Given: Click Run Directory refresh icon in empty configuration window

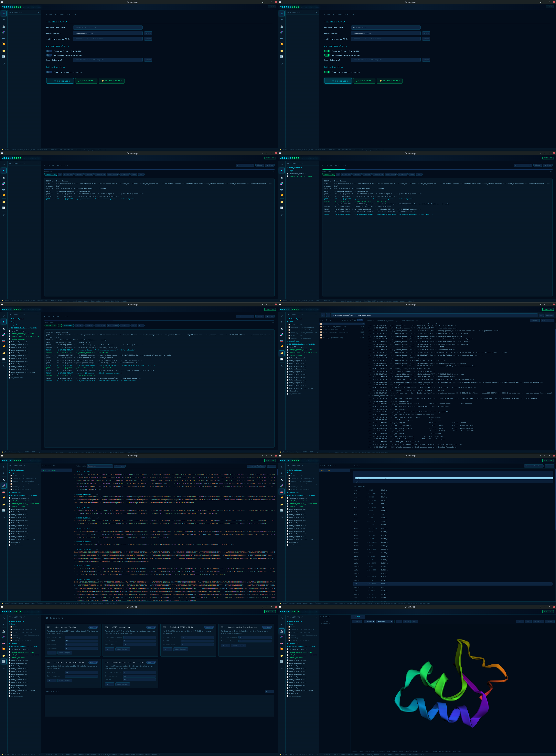Looking at the screenshot, I should tap(38, 12).
